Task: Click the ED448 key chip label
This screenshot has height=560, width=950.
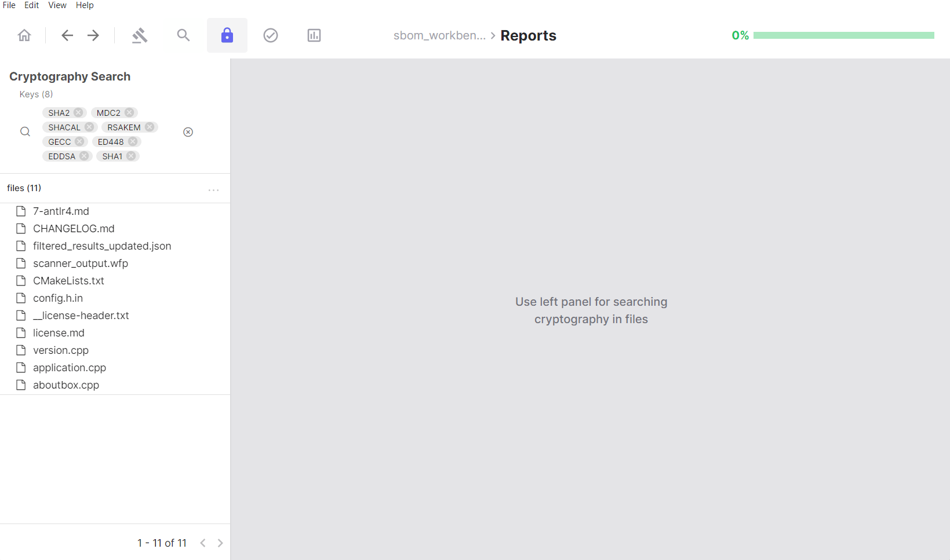Action: click(x=111, y=141)
